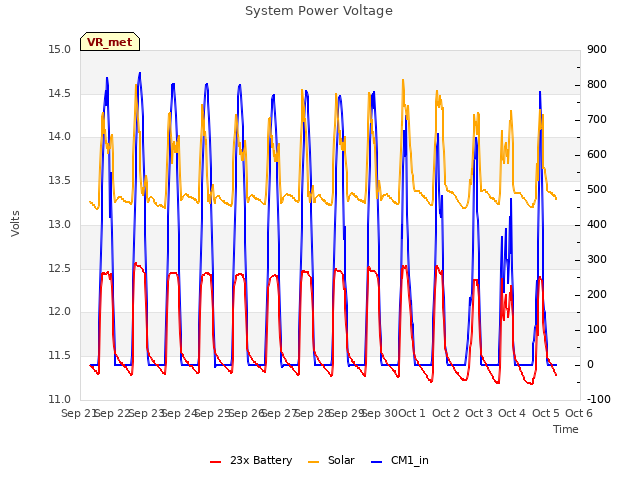Image resolution: width=640 pixels, height=480 pixels.
Task: Click the Oct 5 date tick label
Action: click(546, 413)
